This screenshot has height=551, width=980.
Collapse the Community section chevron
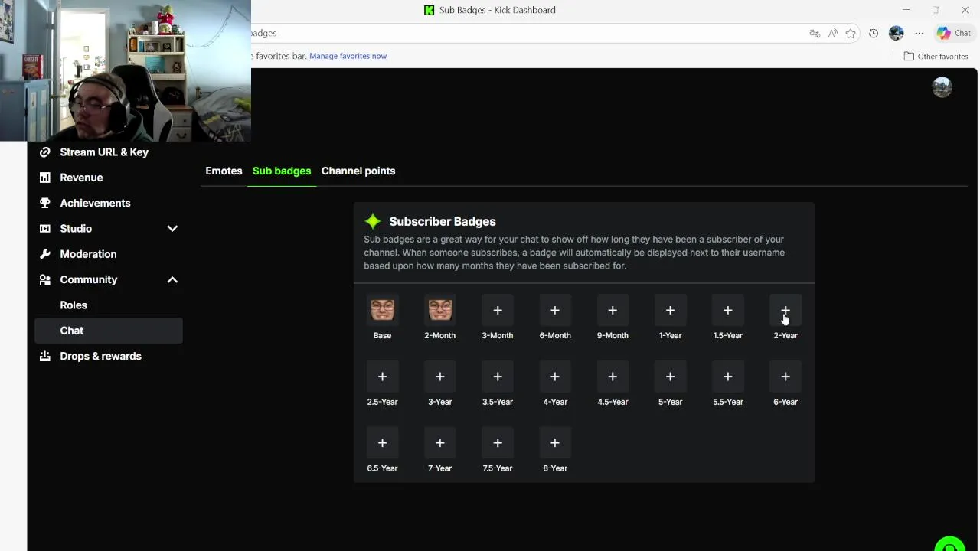click(172, 280)
